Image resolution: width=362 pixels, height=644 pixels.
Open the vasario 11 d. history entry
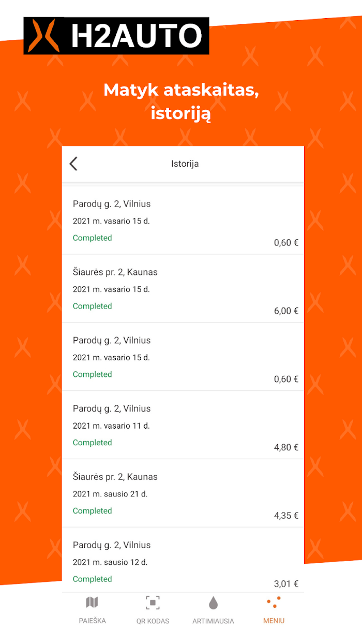183,425
